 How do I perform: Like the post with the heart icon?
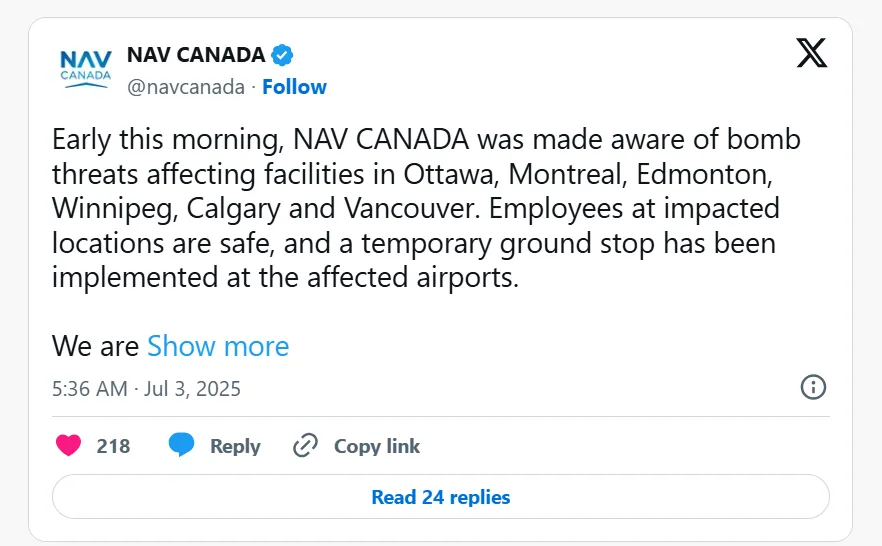pyautogui.click(x=69, y=445)
